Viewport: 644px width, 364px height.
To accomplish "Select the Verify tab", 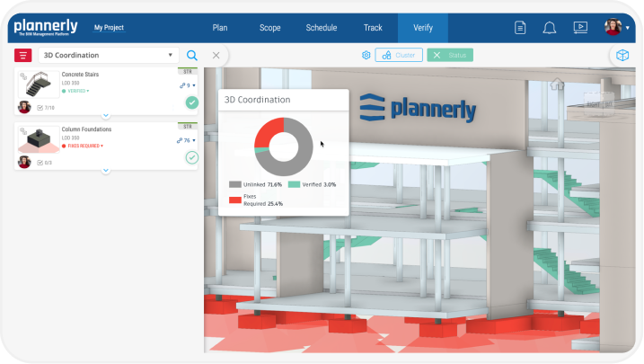I will click(x=423, y=28).
